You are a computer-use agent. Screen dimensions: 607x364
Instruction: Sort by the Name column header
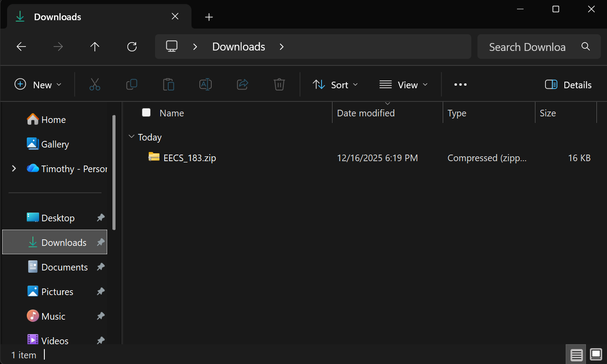pos(172,113)
